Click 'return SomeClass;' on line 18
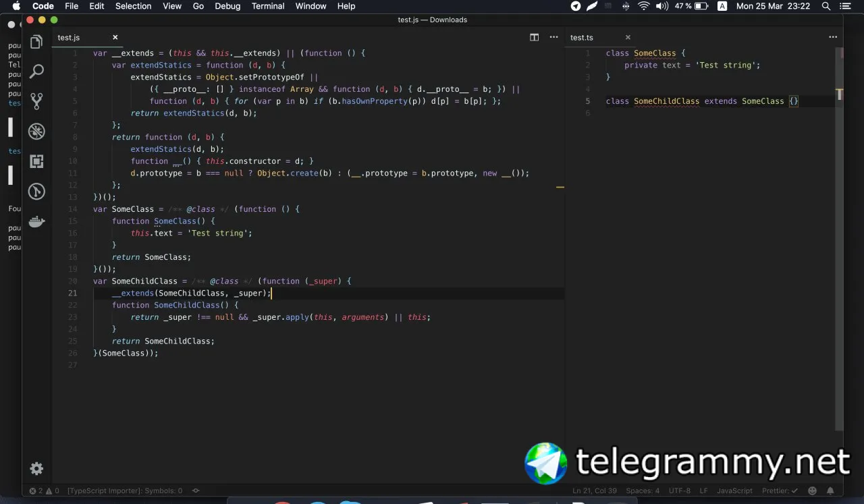 (151, 257)
